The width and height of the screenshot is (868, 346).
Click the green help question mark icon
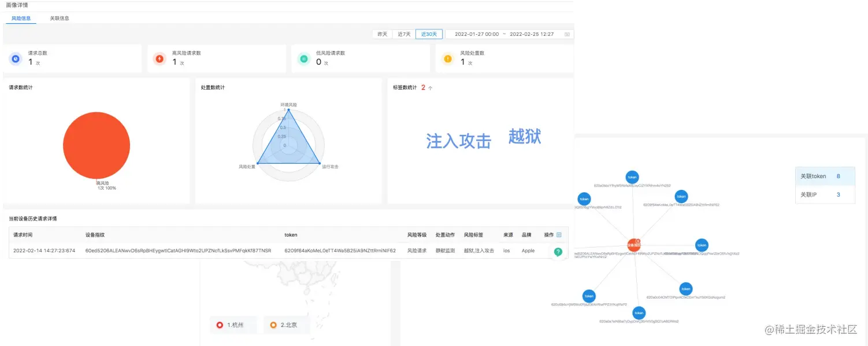[x=558, y=252]
